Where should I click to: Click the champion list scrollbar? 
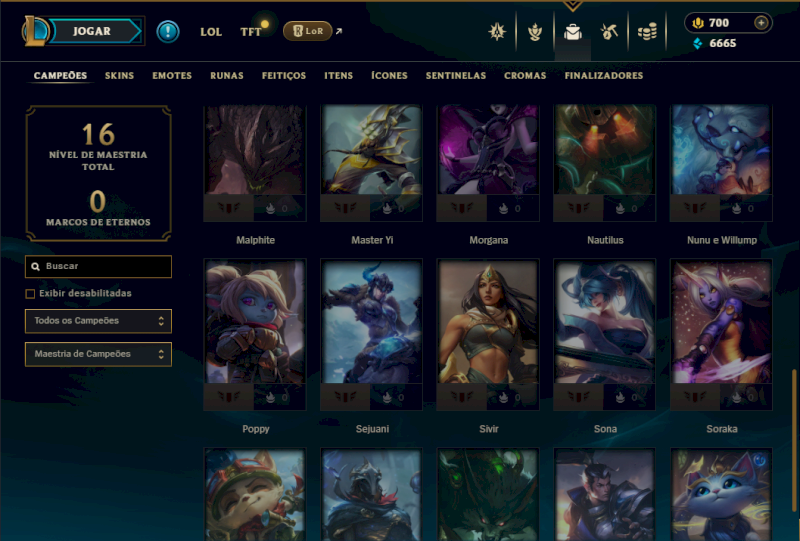[x=794, y=440]
